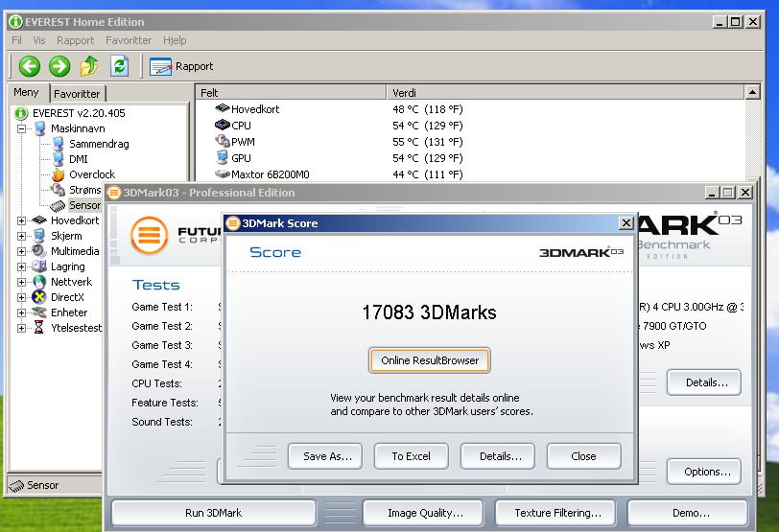Click the Nettverk network icon
Screen dimensions: 779x532
[39, 282]
